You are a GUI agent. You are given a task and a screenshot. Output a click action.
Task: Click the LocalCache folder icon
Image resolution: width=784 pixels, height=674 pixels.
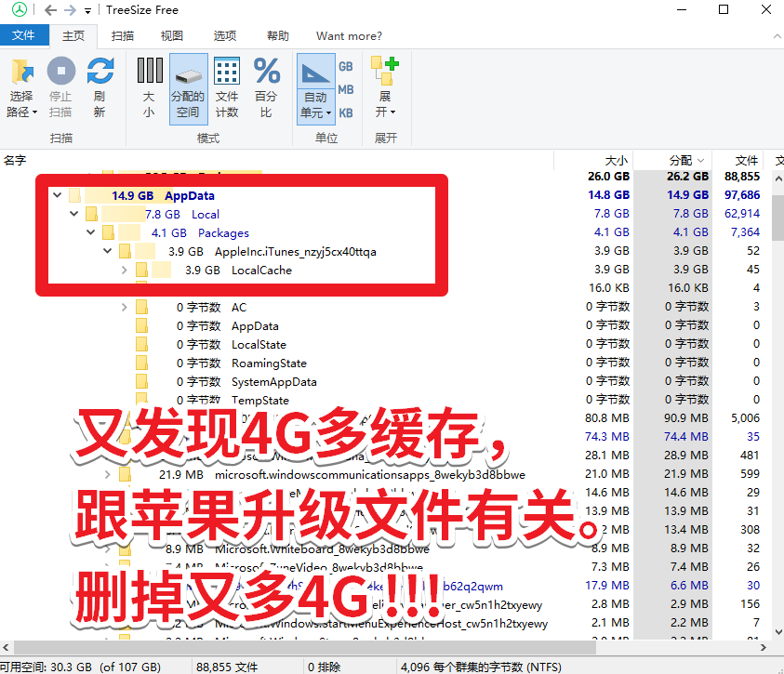coord(141,270)
